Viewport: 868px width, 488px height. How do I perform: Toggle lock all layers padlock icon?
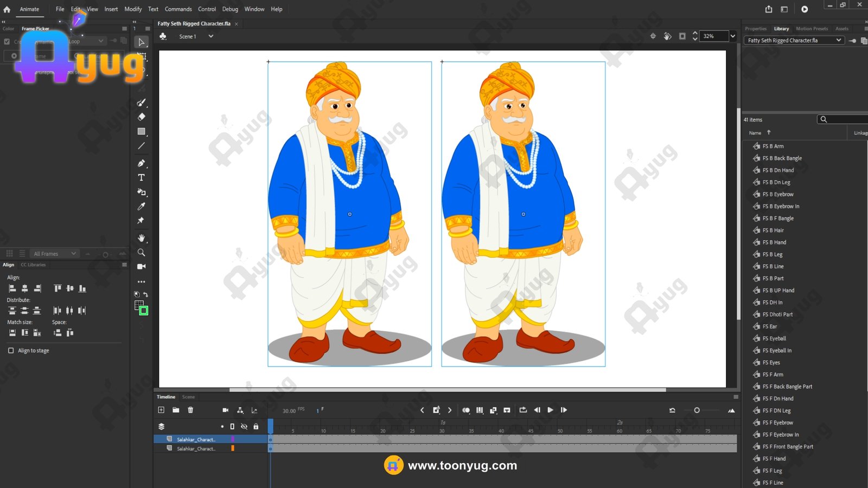[x=256, y=426]
